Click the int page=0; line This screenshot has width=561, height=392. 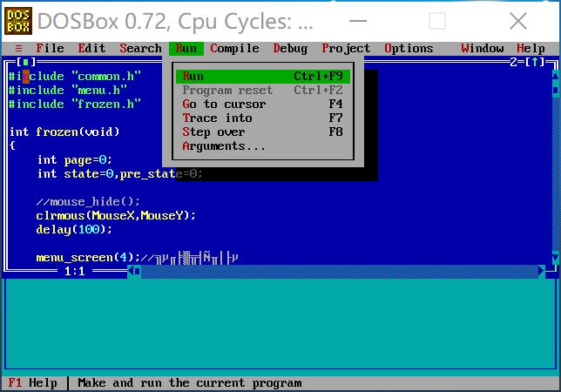[74, 160]
